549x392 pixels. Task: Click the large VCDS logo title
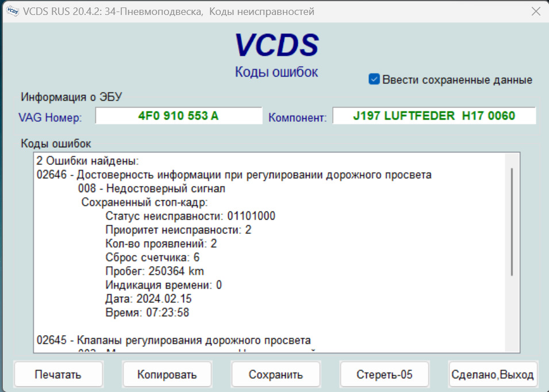click(277, 45)
